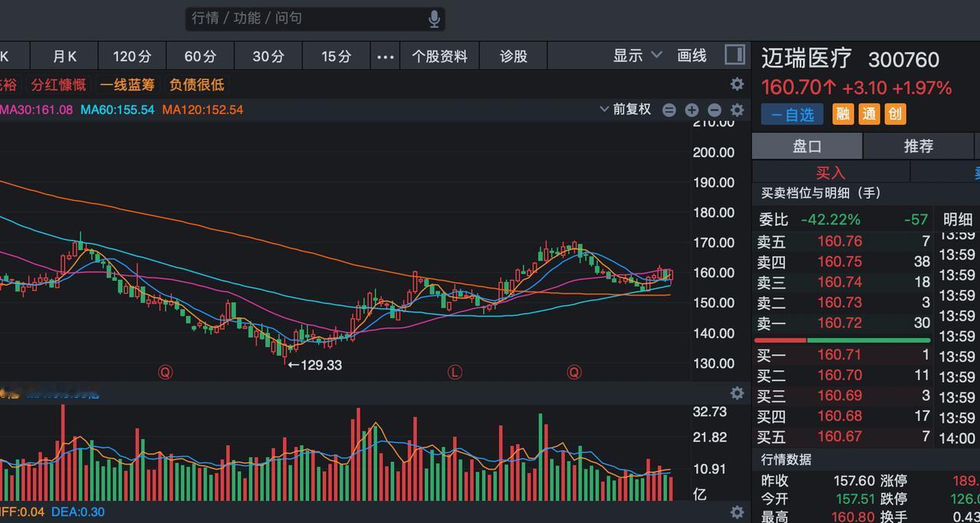Image resolution: width=980 pixels, height=523 pixels.
Task: Remove stock via the 一自选 button
Action: point(792,114)
